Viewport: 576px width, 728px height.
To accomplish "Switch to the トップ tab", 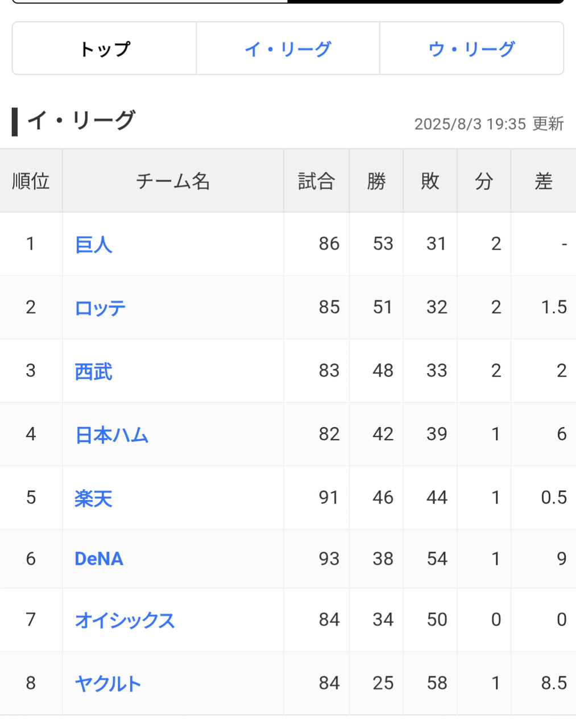I will (105, 49).
